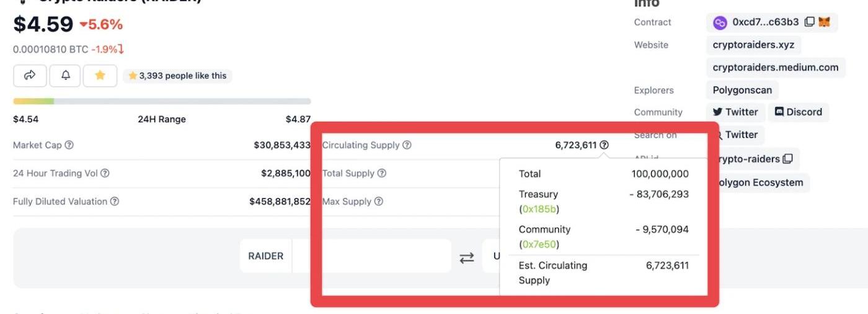Toggle the yellow star favorite button
Image resolution: width=868 pixels, height=314 pixels.
pos(100,76)
